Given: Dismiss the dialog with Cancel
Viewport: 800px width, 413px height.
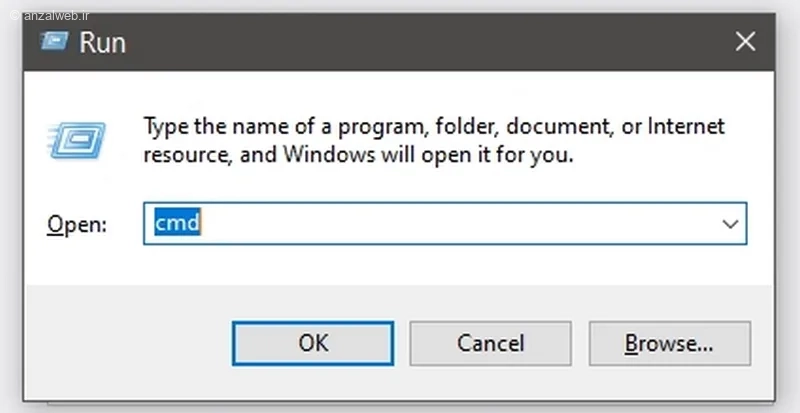Looking at the screenshot, I should click(x=490, y=343).
